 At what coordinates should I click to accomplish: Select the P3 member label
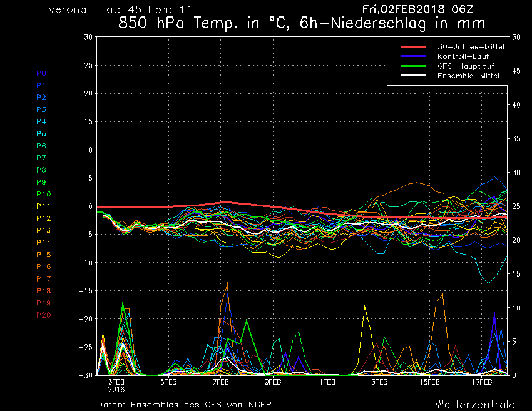tap(41, 109)
